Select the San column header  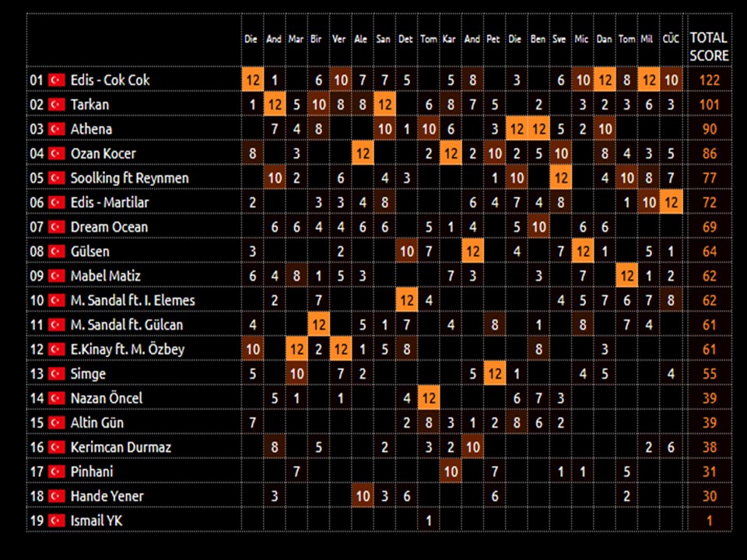coord(383,39)
